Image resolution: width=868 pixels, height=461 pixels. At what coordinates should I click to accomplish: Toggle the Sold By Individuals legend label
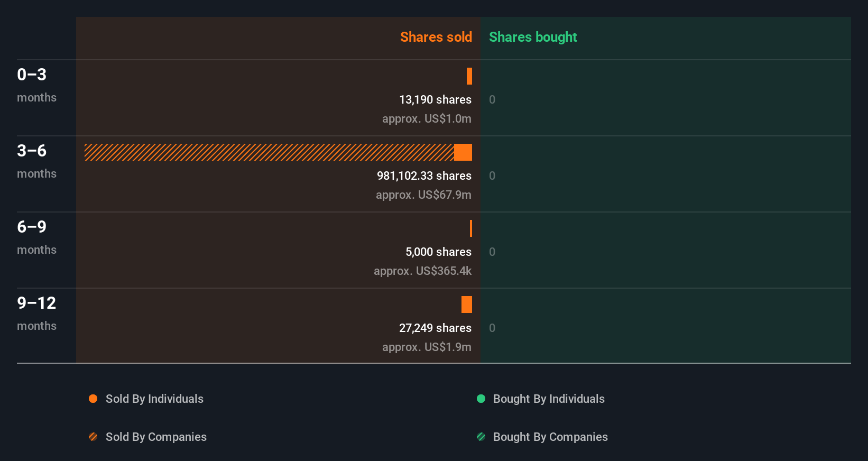click(x=154, y=399)
